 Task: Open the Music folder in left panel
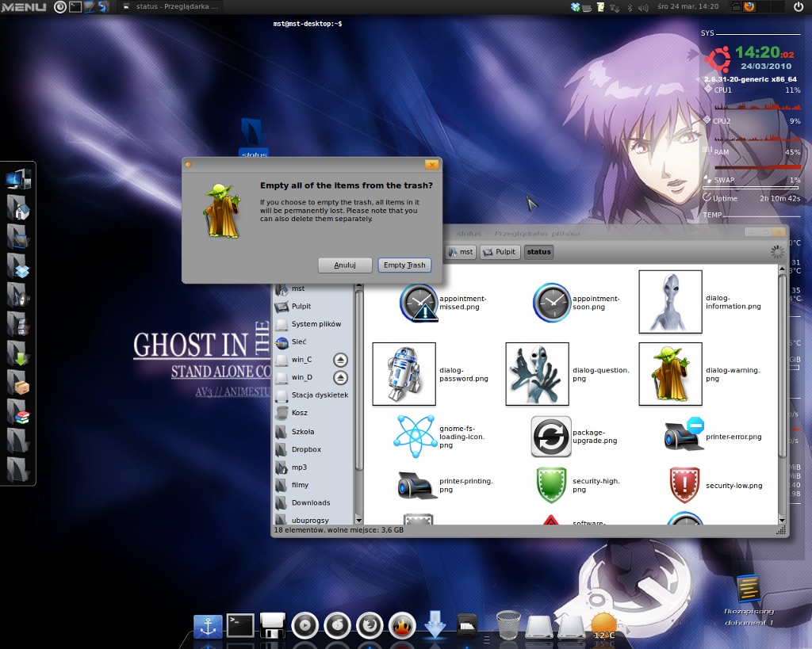coord(19,295)
